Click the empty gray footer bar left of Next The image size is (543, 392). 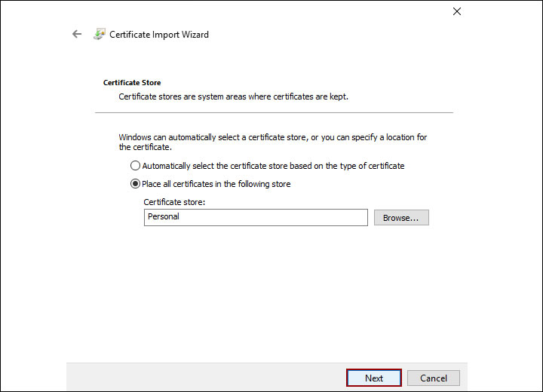204,377
